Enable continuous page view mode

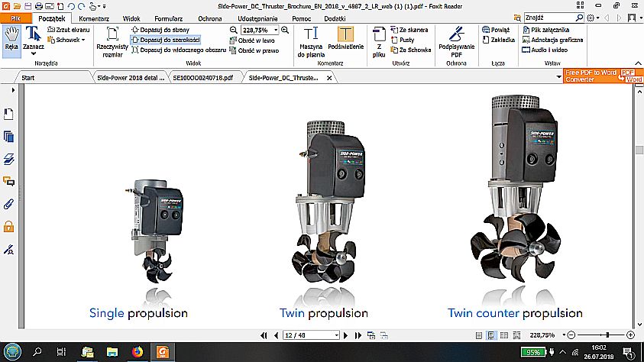pyautogui.click(x=491, y=335)
